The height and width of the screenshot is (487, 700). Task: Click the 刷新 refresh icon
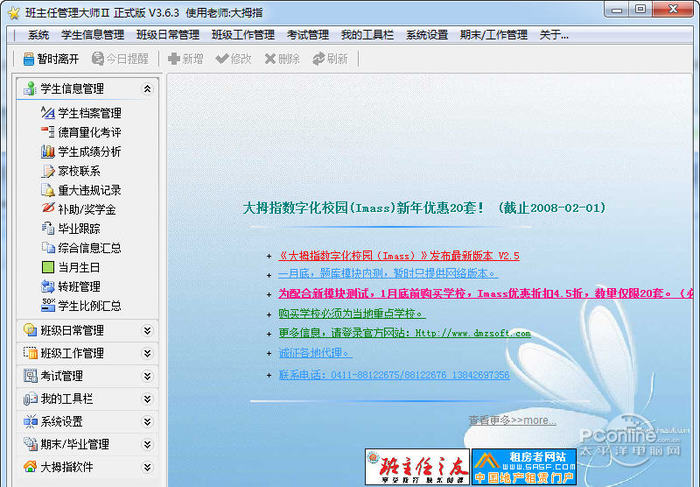[318, 58]
